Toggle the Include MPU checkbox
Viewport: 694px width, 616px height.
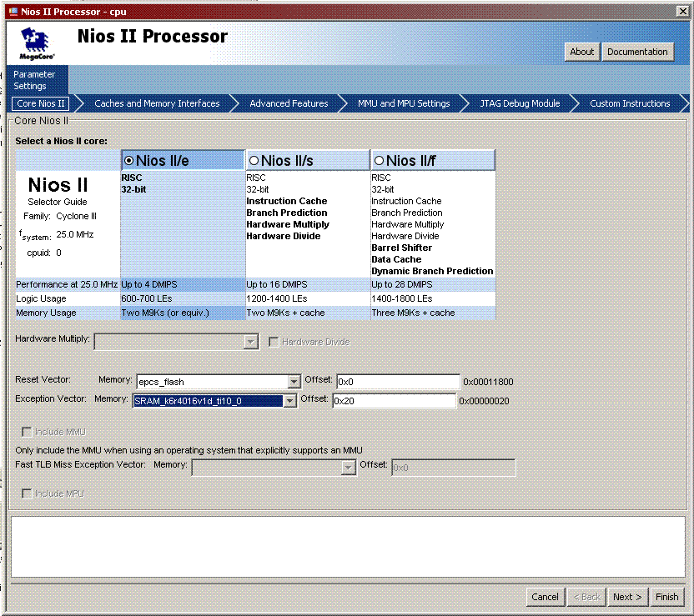coord(27,493)
